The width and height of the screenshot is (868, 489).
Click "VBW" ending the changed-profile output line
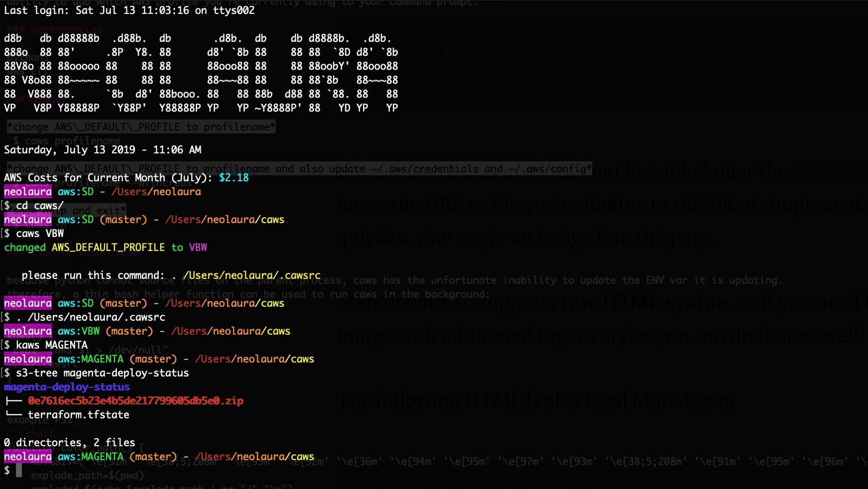(x=198, y=247)
